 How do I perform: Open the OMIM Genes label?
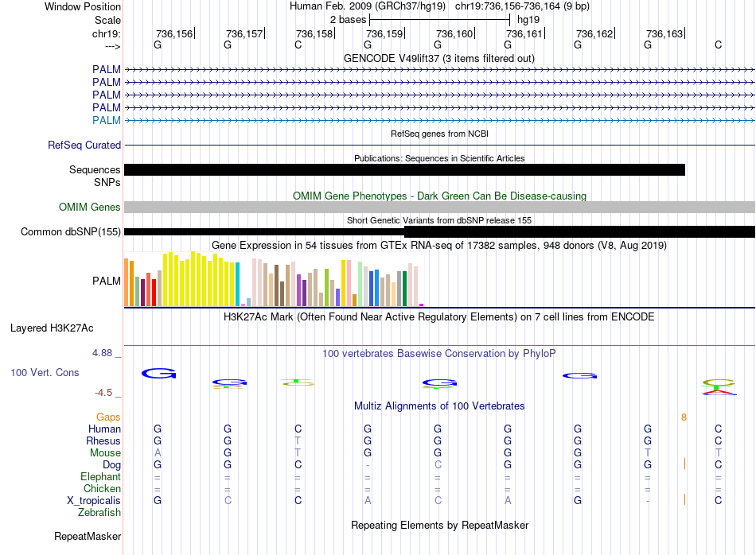click(90, 208)
